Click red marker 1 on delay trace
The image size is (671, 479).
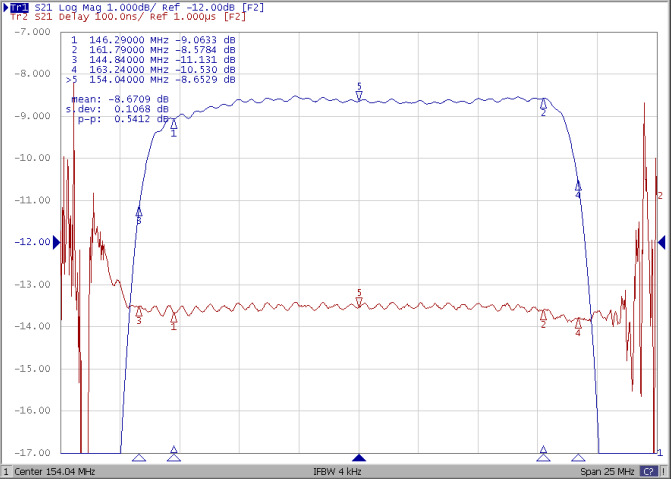pos(173,319)
